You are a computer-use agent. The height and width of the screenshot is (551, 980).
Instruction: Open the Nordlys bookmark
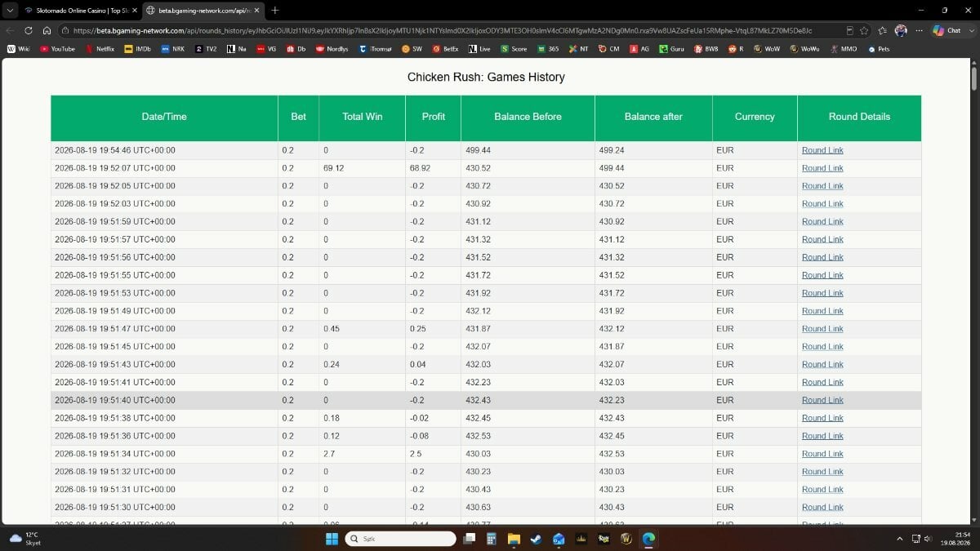332,49
